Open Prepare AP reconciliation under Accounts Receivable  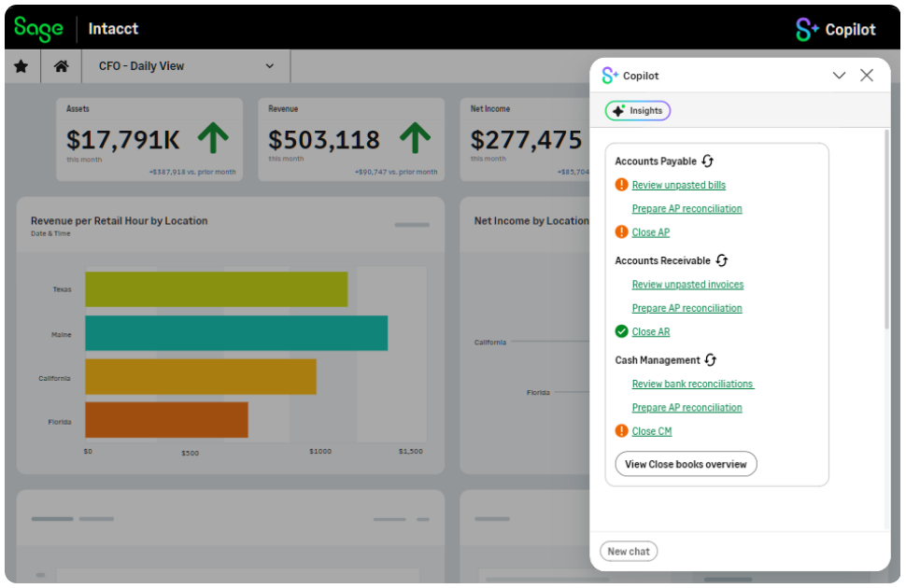pos(687,308)
